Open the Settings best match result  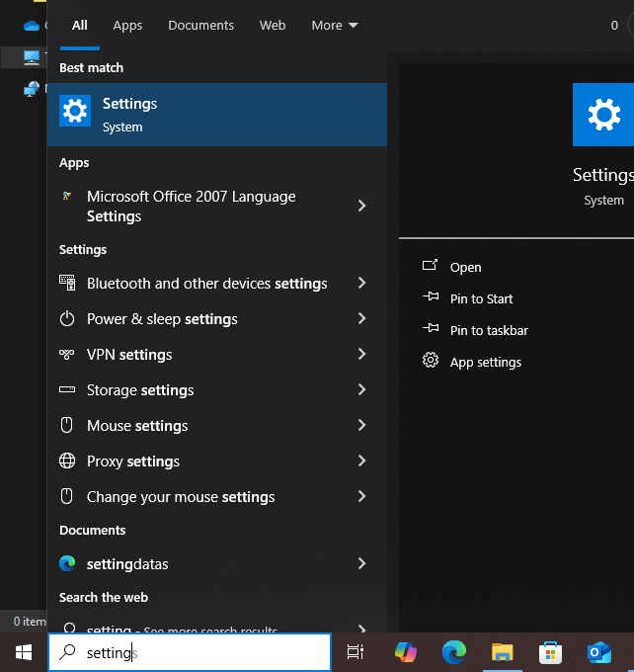[216, 115]
